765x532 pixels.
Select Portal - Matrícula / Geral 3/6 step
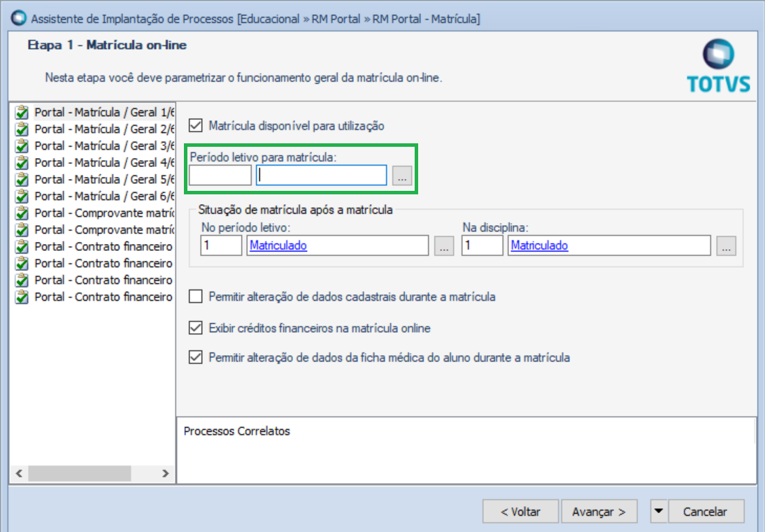click(x=104, y=146)
